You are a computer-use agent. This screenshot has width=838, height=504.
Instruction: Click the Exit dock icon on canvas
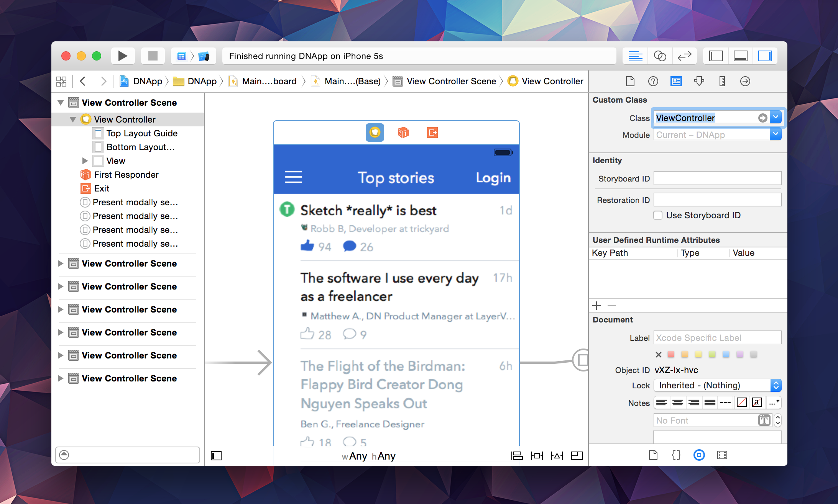[432, 133]
